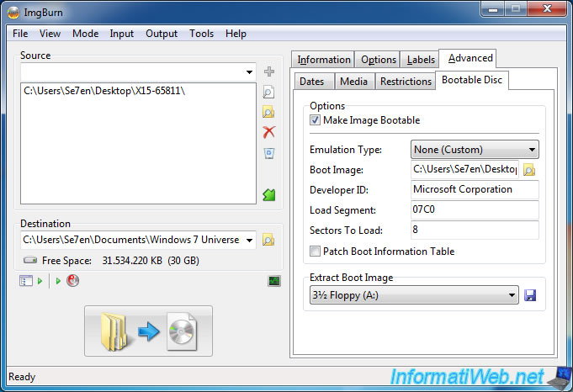Click the Developer ID field

pyautogui.click(x=475, y=189)
